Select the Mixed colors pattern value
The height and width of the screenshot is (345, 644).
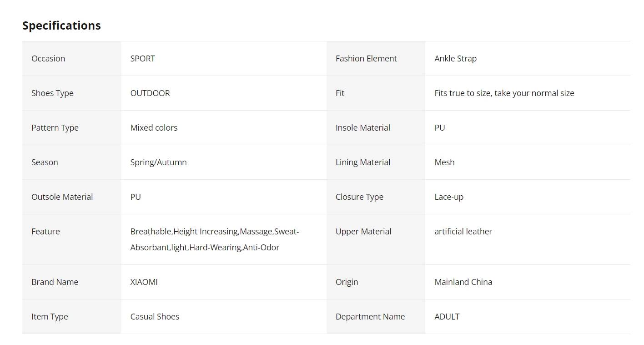pyautogui.click(x=154, y=128)
